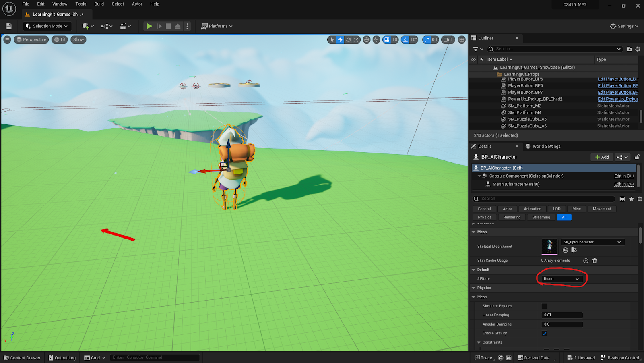Viewport: 644px width, 363px height.
Task: Show only favorites star in Details
Action: pyautogui.click(x=631, y=199)
